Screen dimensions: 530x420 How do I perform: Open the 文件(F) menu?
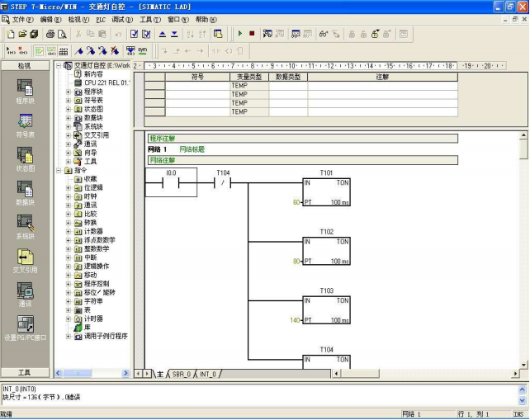pyautogui.click(x=23, y=19)
